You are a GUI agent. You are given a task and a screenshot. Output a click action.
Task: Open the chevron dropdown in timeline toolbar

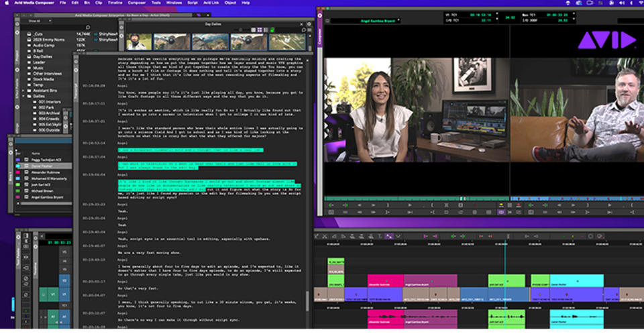point(398,236)
